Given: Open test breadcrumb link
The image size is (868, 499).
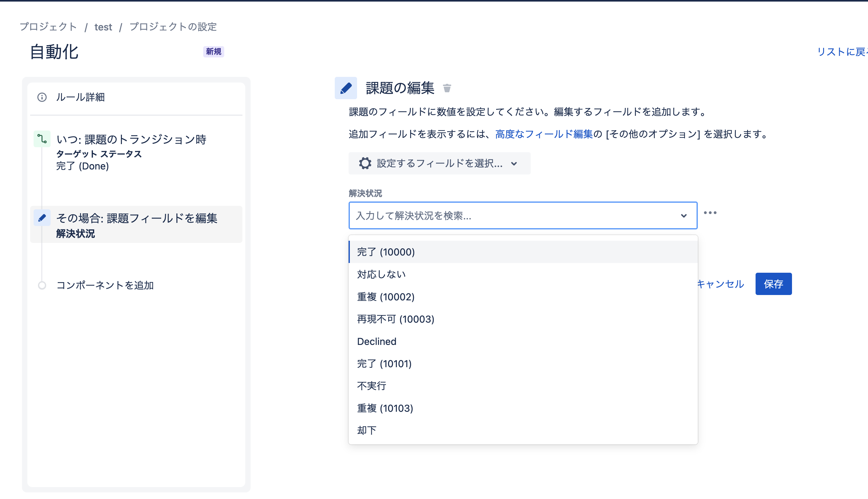Looking at the screenshot, I should (103, 27).
